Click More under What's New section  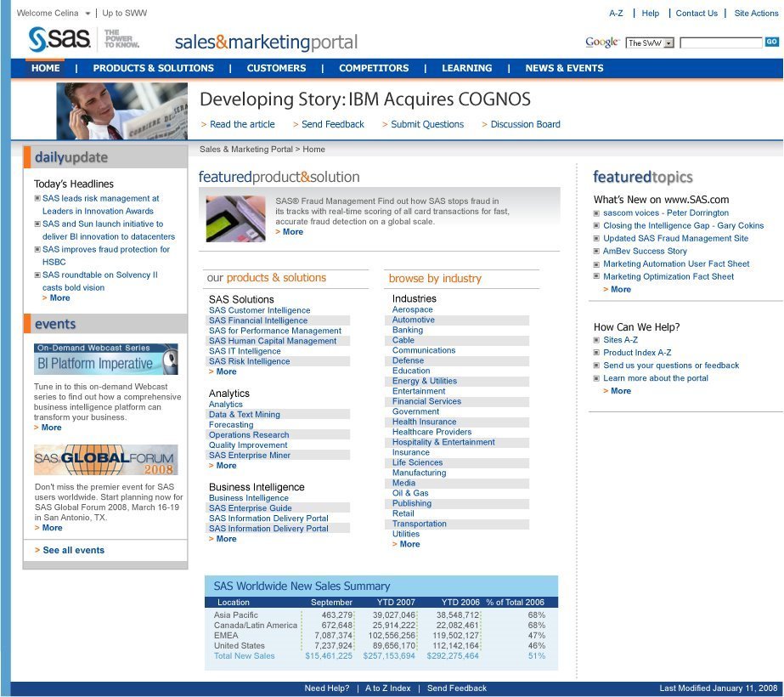[x=621, y=289]
